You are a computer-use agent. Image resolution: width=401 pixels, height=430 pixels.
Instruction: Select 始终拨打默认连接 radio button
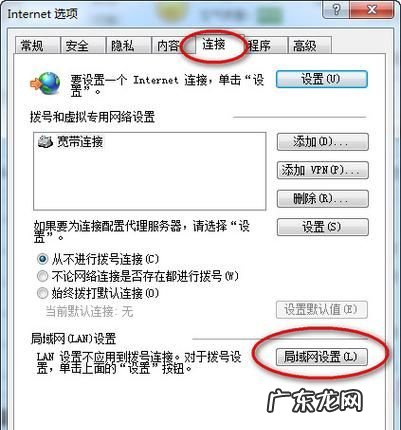point(43,293)
